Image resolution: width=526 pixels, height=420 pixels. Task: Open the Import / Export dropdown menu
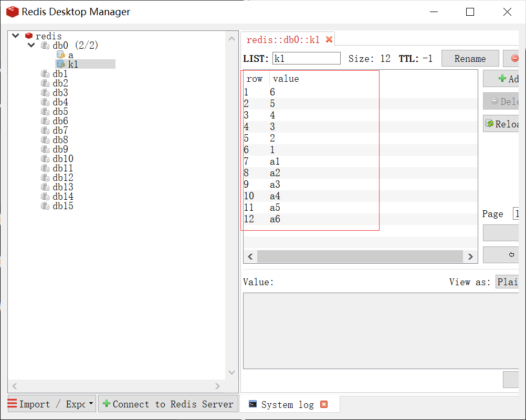click(51, 404)
